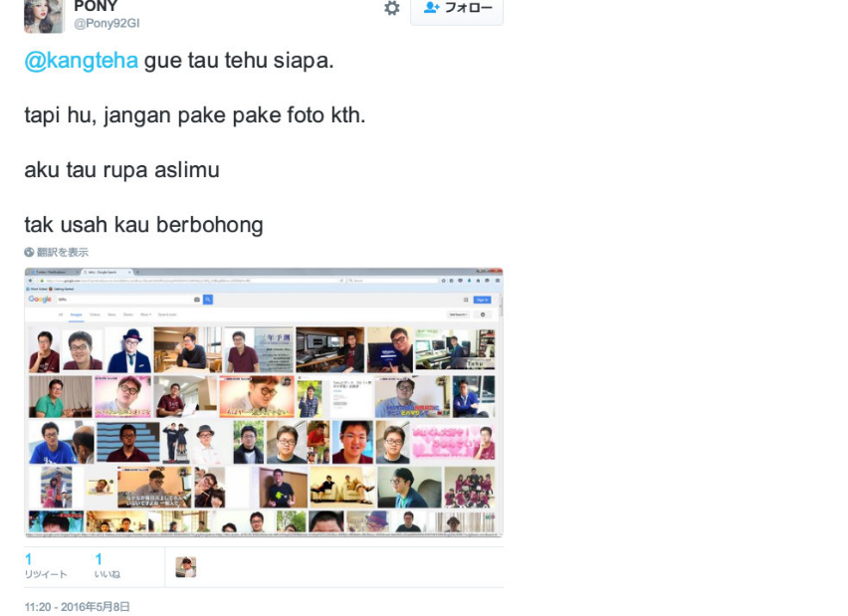Screen dimensions: 848x616
Task: Click the globe icon next to translation link
Action: [29, 252]
